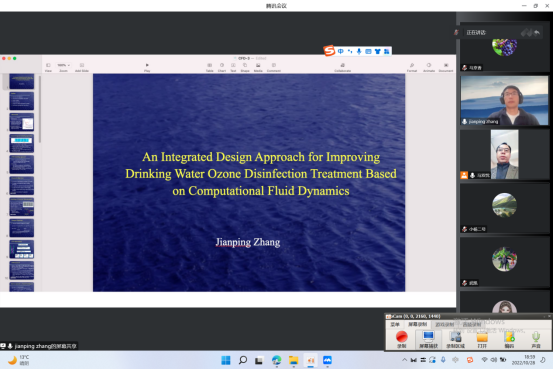Screen dimensions: 553x369
Task: Click the shirt skin icon on Sogou bar
Action: (378, 52)
